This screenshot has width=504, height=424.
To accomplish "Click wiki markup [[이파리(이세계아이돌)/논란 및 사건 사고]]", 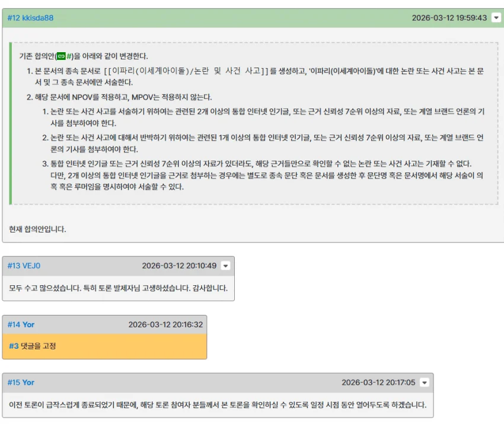I will pos(186,71).
